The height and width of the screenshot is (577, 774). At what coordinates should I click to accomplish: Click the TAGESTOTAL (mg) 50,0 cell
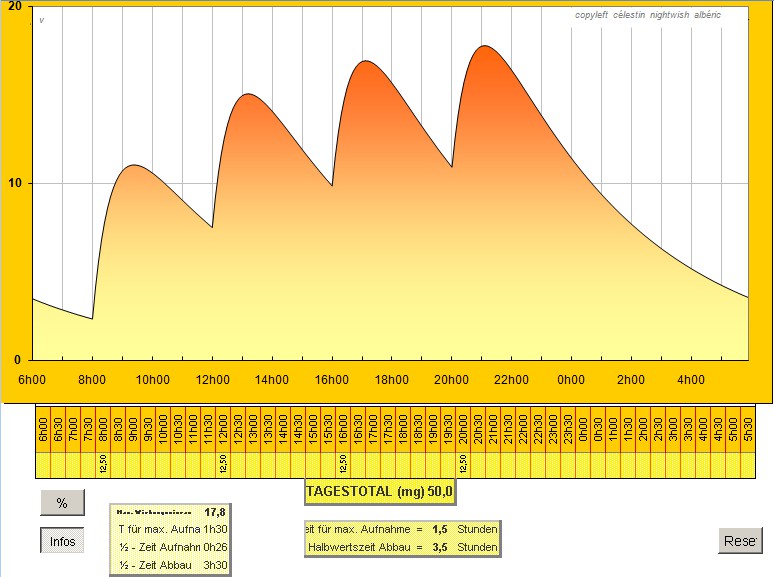tap(381, 491)
